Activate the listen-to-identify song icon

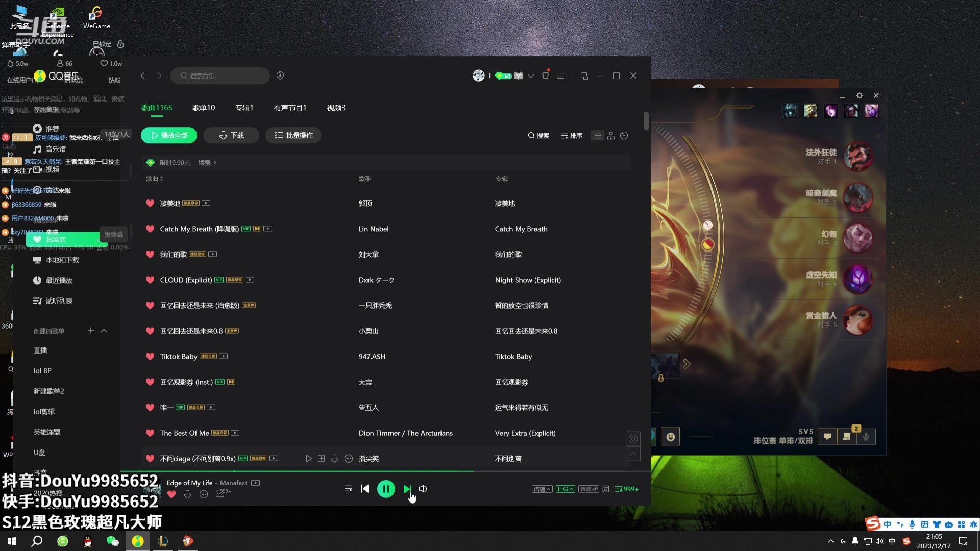click(280, 76)
